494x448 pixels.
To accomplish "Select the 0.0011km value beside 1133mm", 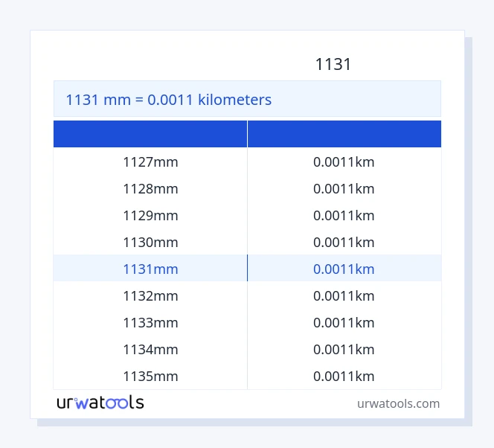I will [344, 323].
